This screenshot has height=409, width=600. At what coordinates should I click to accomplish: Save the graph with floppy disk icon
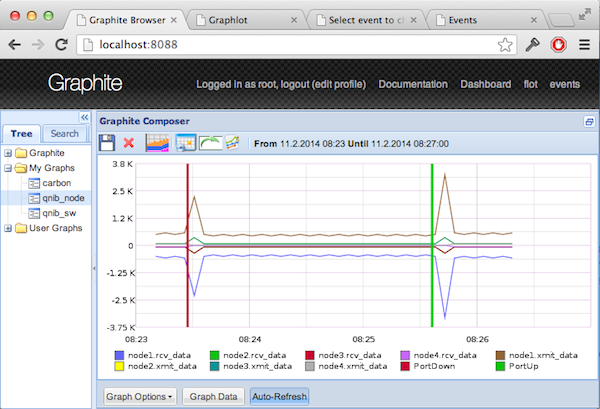coord(107,143)
